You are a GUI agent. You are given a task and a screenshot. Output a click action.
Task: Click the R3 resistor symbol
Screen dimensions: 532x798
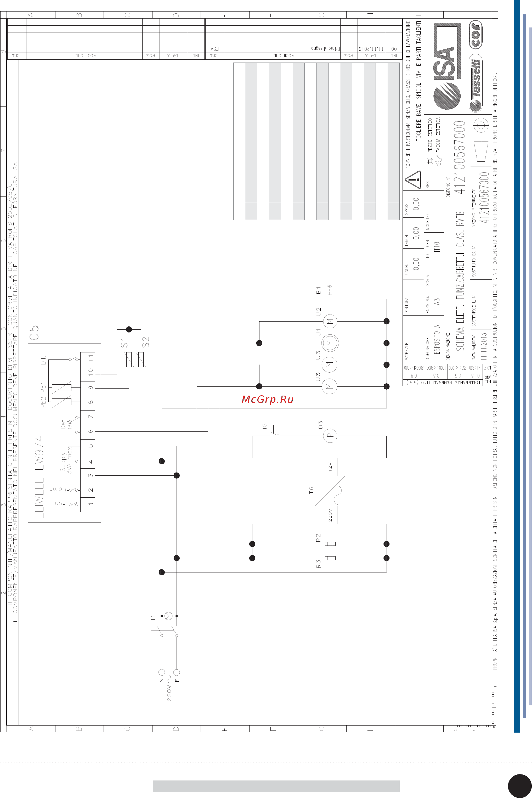(x=330, y=558)
